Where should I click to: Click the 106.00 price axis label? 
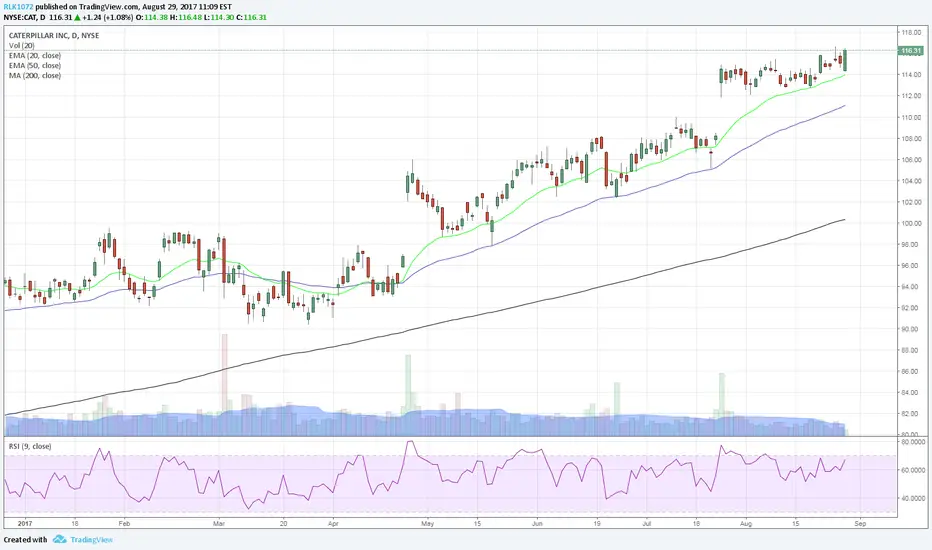coord(911,159)
